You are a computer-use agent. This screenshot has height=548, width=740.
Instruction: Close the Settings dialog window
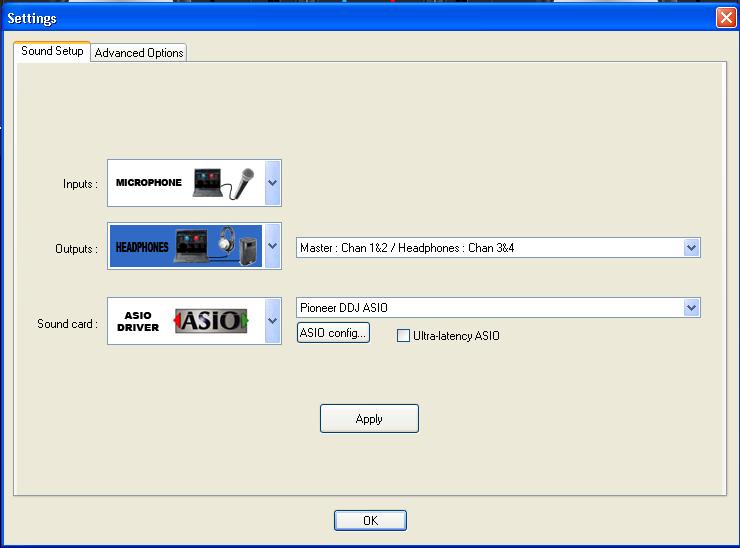(x=725, y=18)
